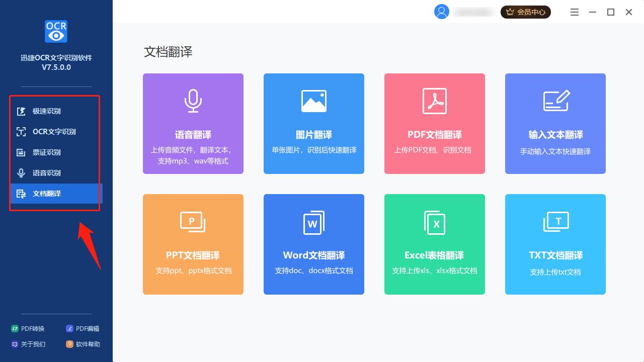Select Excel表格翻译 spreadsheet translation

(x=434, y=244)
